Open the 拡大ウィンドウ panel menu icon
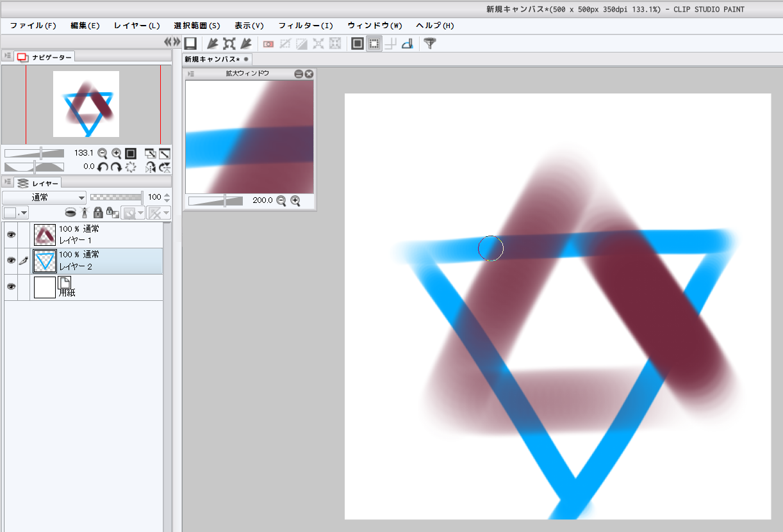 tap(191, 74)
